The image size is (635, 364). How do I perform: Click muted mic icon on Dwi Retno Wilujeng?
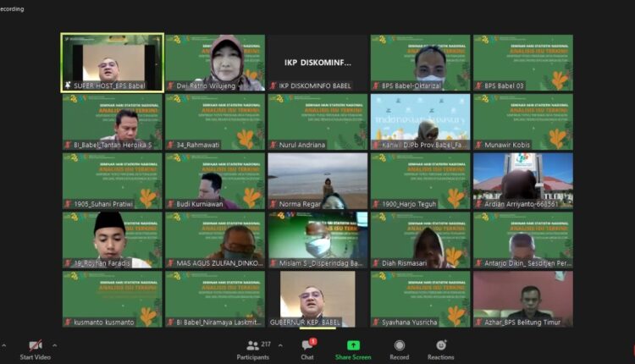pyautogui.click(x=170, y=86)
